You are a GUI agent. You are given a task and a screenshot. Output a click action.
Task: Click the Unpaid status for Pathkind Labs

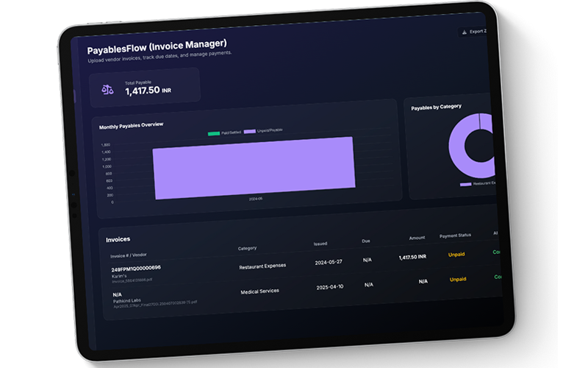(x=458, y=279)
